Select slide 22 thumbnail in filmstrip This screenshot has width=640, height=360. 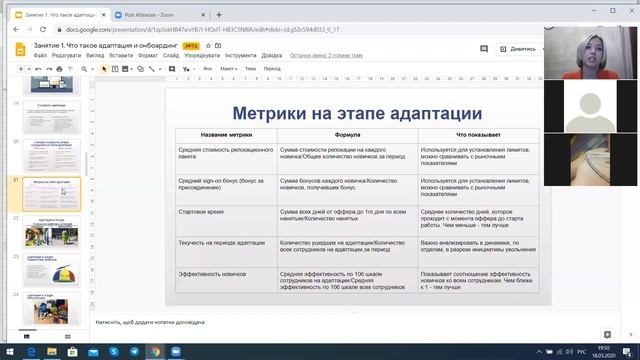[x=51, y=232]
